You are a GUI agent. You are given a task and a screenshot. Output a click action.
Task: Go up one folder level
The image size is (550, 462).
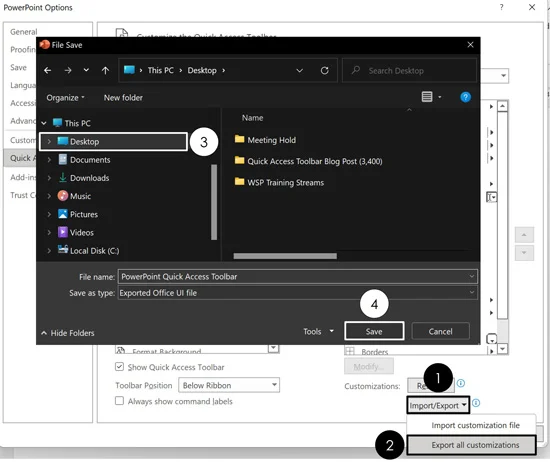pyautogui.click(x=105, y=71)
